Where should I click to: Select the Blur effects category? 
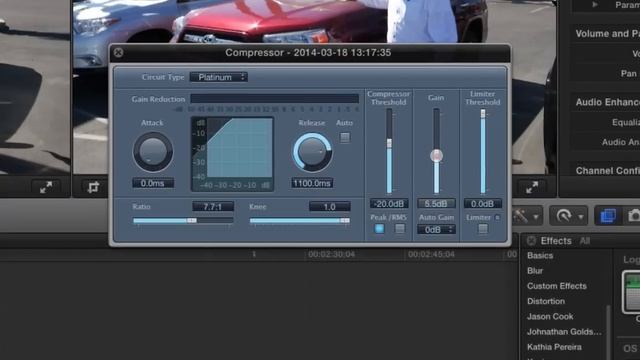pos(535,271)
